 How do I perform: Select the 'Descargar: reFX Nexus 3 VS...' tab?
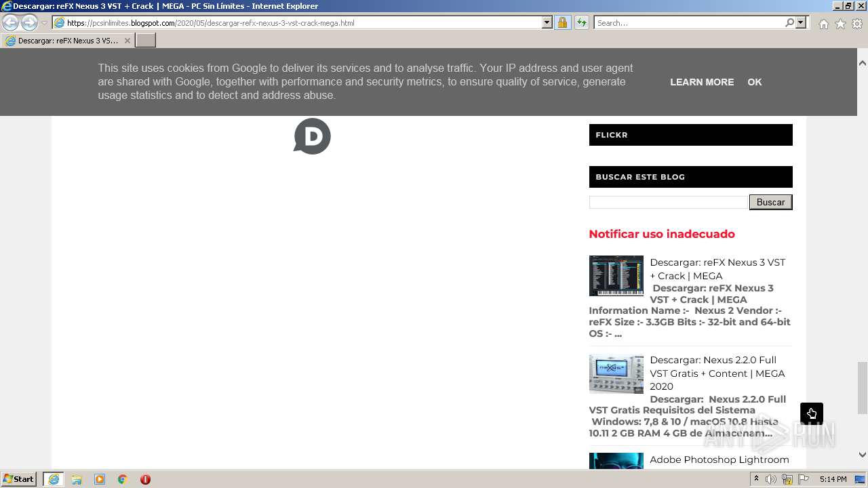click(68, 41)
